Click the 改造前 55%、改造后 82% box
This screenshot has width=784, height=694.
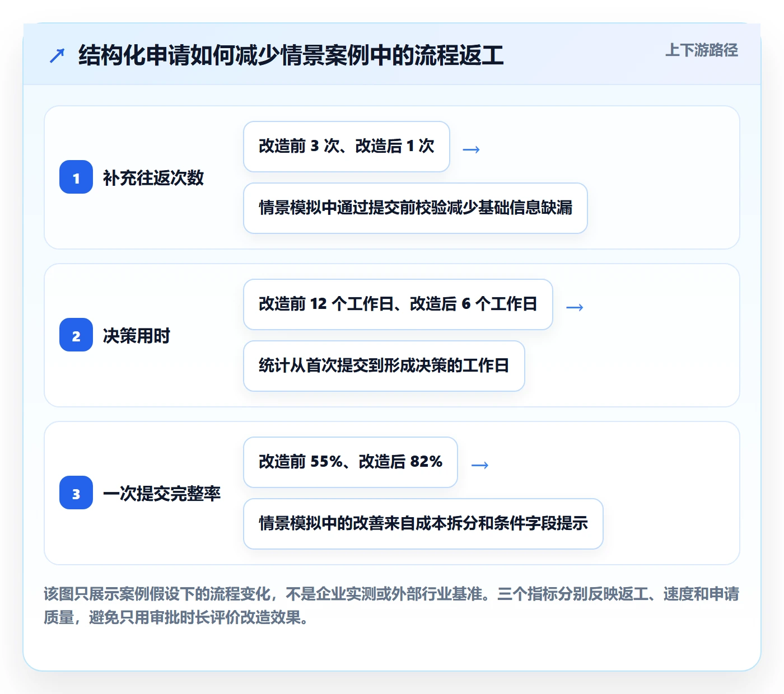351,462
